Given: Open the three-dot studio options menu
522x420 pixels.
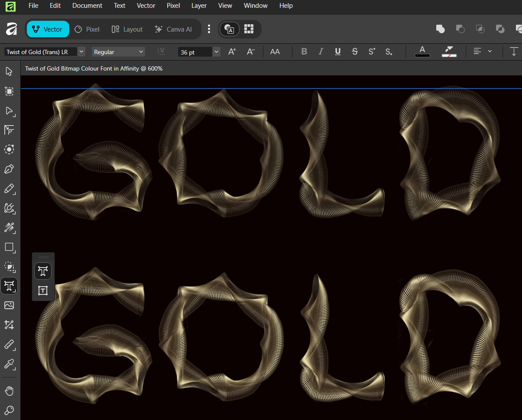Looking at the screenshot, I should click(x=209, y=29).
